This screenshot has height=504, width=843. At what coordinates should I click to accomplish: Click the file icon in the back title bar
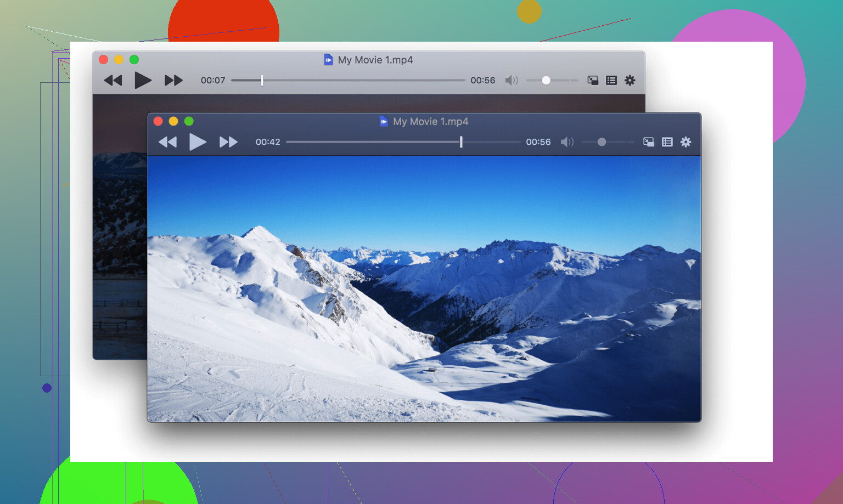click(x=328, y=59)
